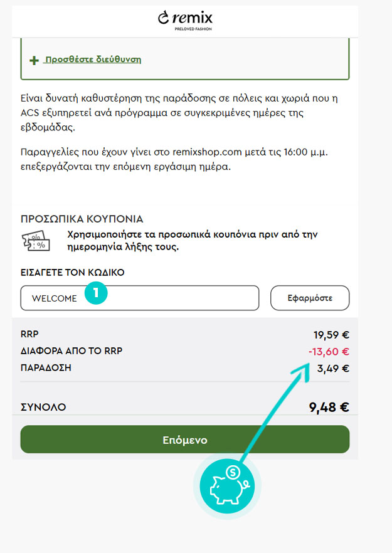Click the remix logo in the header

(184, 18)
